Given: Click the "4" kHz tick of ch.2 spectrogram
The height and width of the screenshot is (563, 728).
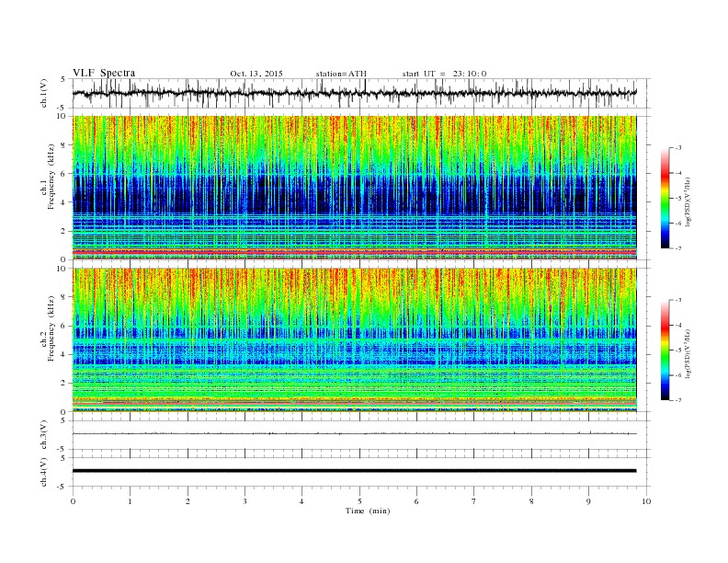Looking at the screenshot, I should pos(63,354).
